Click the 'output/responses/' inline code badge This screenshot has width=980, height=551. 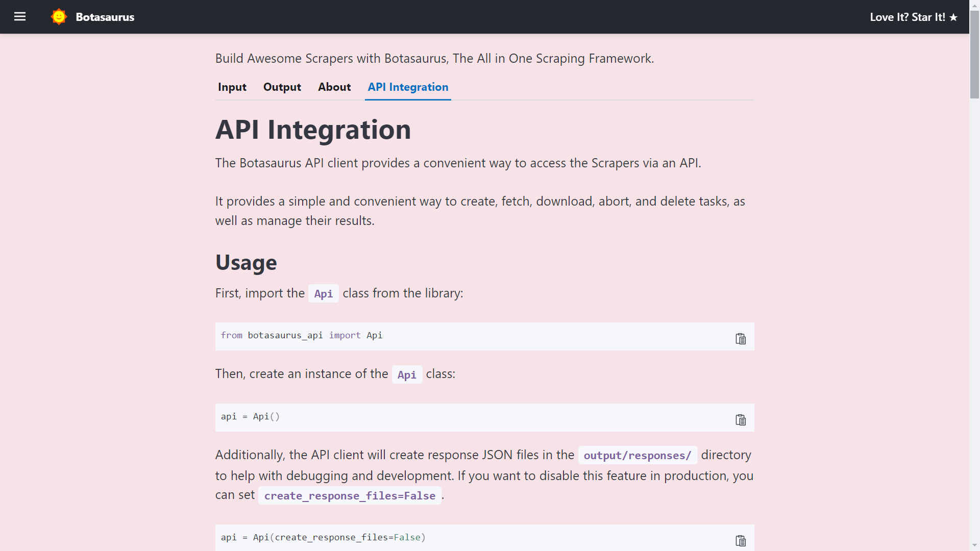(x=637, y=455)
